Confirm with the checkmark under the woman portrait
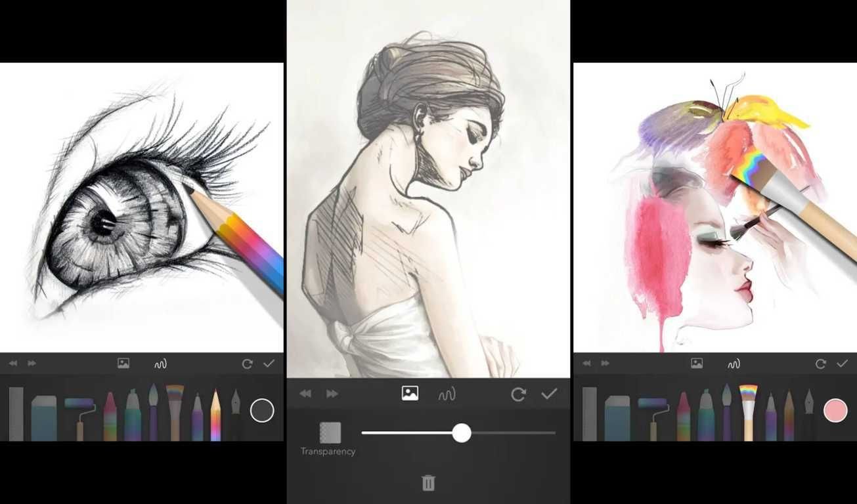 click(549, 394)
